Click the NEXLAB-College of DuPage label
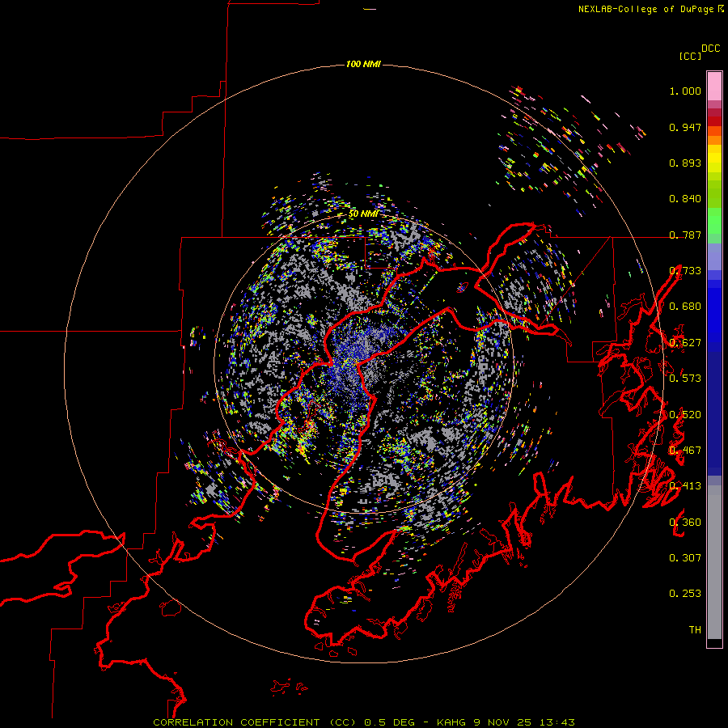This screenshot has height=728, width=728. point(645,9)
